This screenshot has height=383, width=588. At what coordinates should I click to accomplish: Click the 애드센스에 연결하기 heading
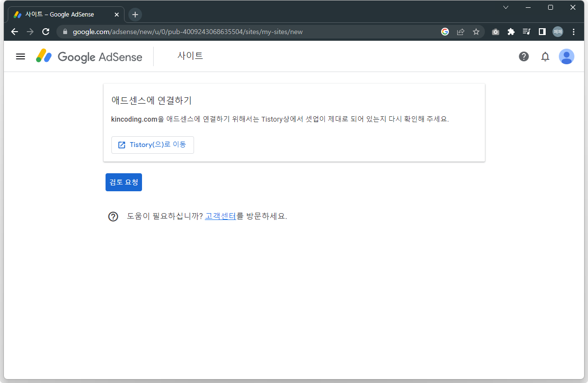[x=151, y=101]
